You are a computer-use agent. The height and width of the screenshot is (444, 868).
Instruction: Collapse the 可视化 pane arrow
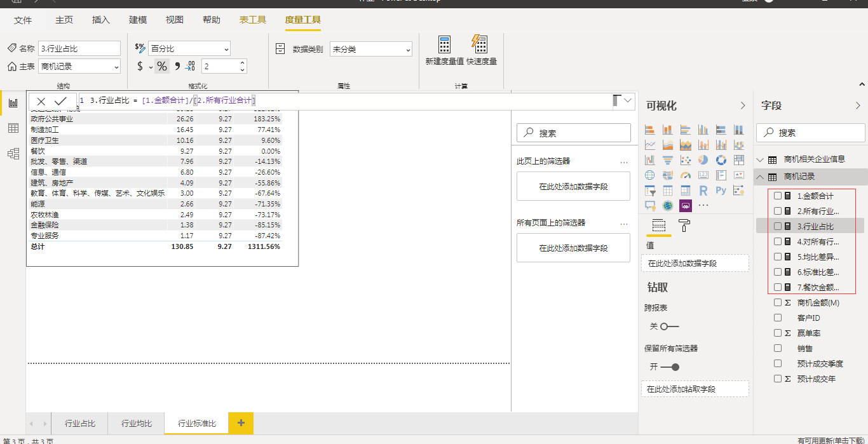743,105
